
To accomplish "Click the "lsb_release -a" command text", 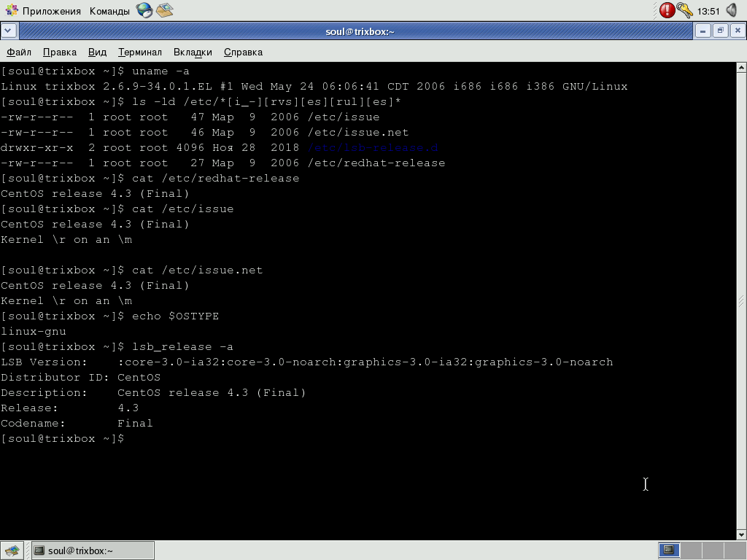I will 182,346.
